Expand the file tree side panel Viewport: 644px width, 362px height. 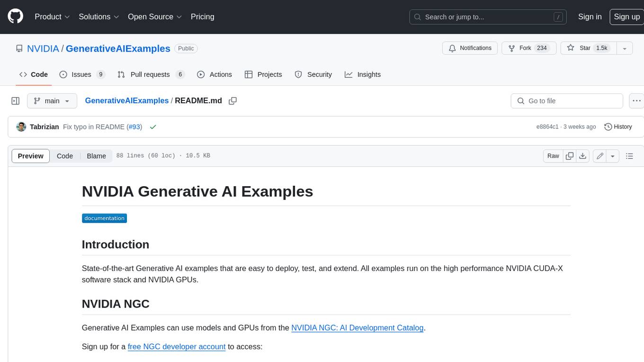pyautogui.click(x=16, y=101)
